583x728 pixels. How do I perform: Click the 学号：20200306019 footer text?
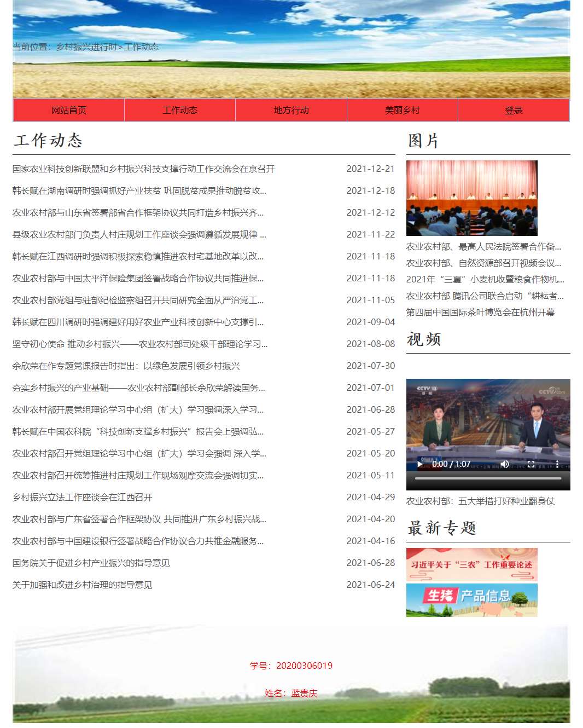(x=291, y=666)
